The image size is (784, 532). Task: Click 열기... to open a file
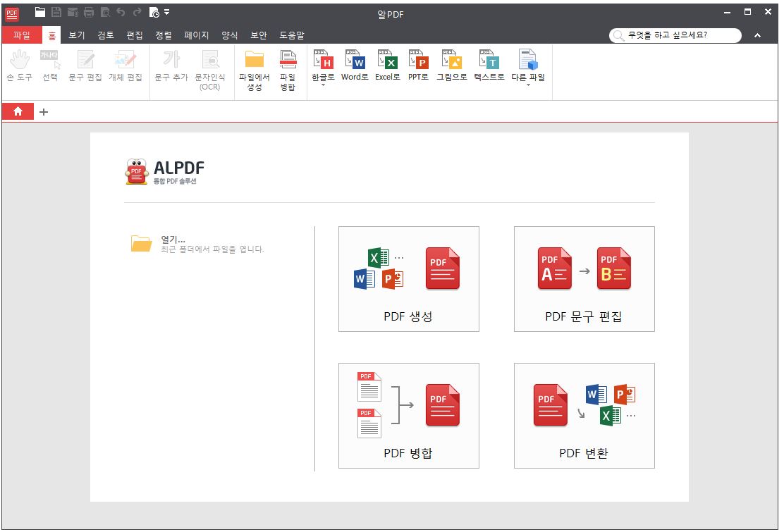[x=173, y=240]
